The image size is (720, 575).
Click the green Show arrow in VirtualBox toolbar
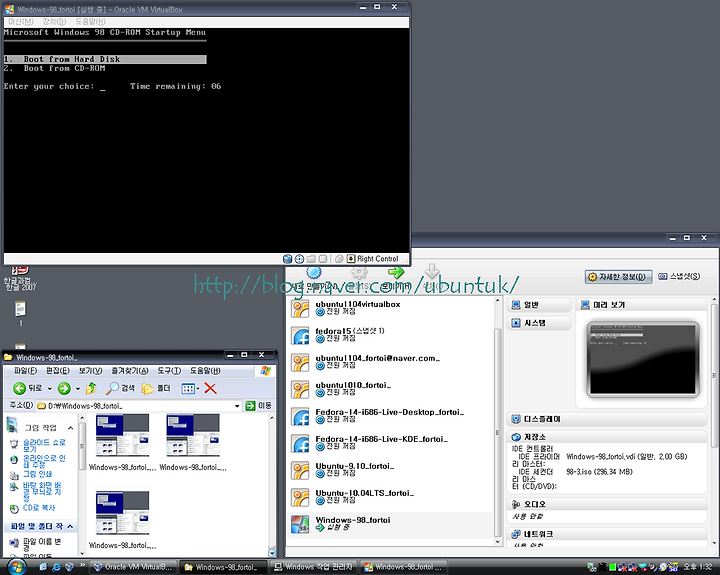point(396,272)
